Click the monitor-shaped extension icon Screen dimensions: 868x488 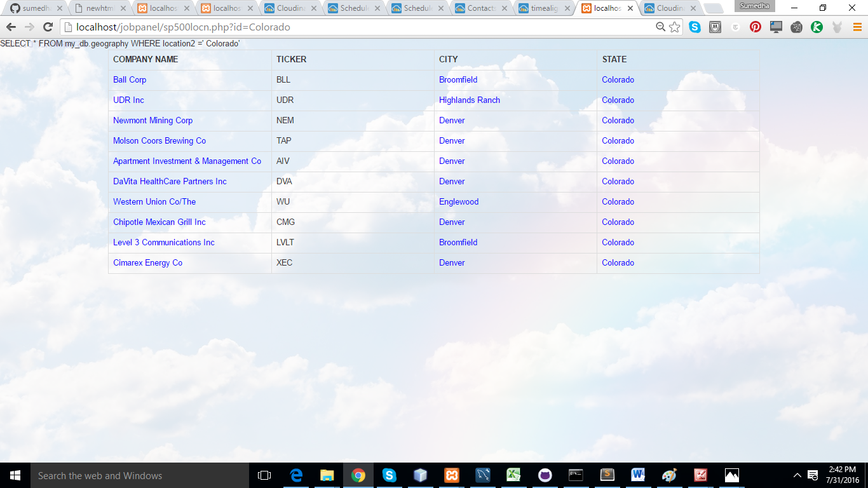tap(776, 27)
